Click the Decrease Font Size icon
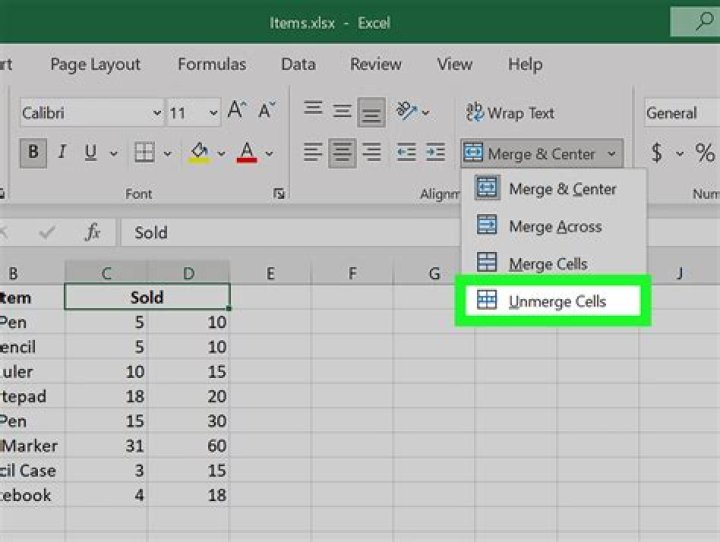Screen dimensions: 720x542 pyautogui.click(x=266, y=112)
